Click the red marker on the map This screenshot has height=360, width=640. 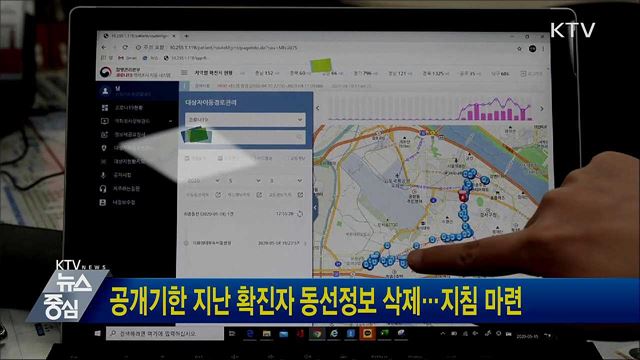tap(462, 196)
